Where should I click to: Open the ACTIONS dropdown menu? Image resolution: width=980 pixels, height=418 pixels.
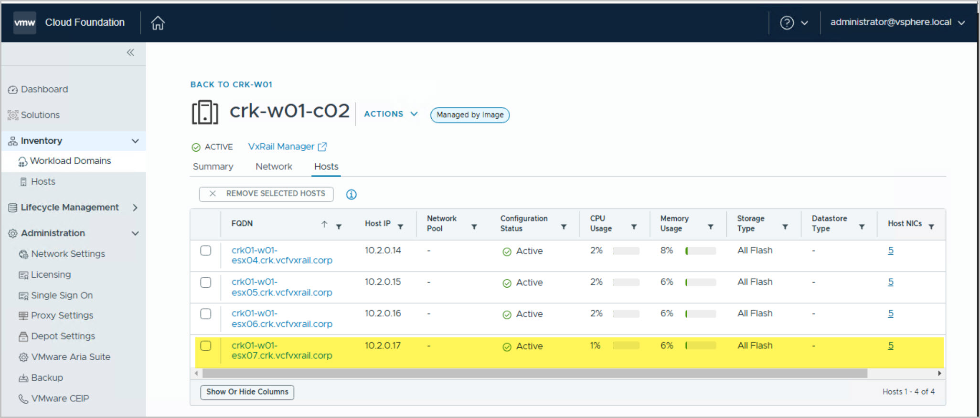tap(391, 114)
